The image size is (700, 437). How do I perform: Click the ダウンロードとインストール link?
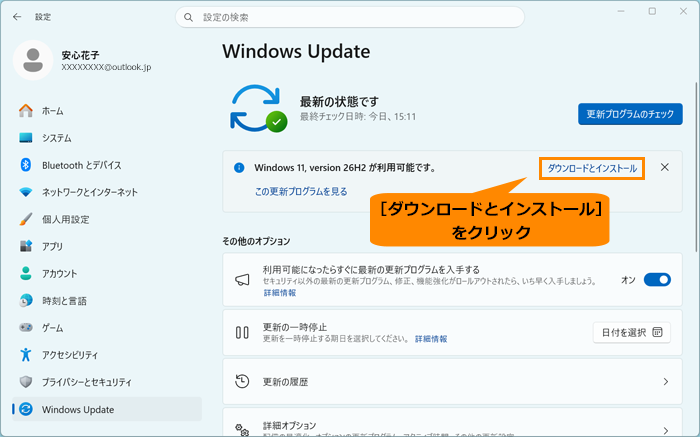pos(592,168)
